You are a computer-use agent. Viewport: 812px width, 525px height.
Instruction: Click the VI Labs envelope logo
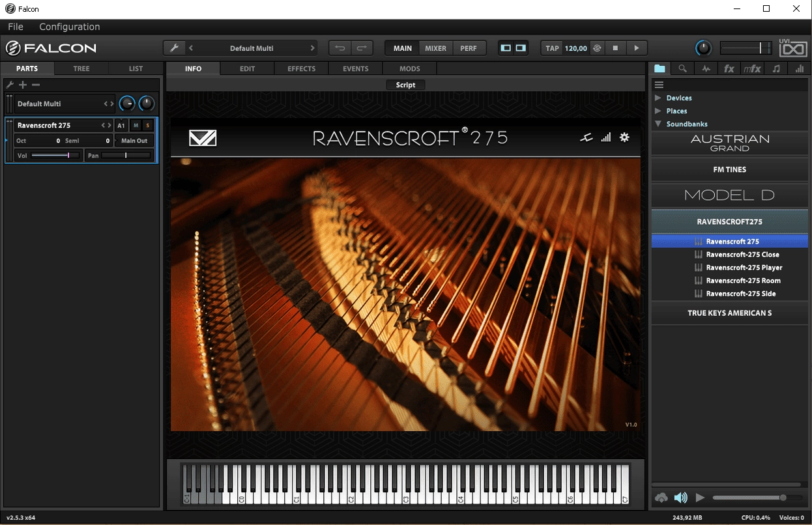coord(203,137)
